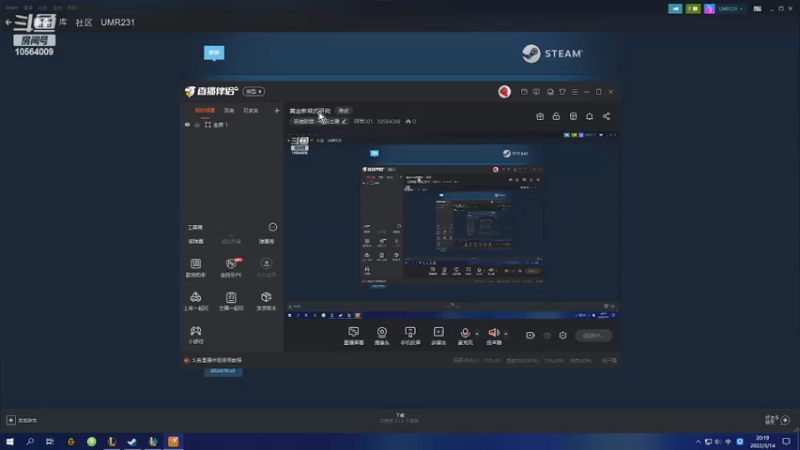Viewport: 800px width, 450px height.
Task: Click the pill button beside stream title
Action: [x=343, y=111]
